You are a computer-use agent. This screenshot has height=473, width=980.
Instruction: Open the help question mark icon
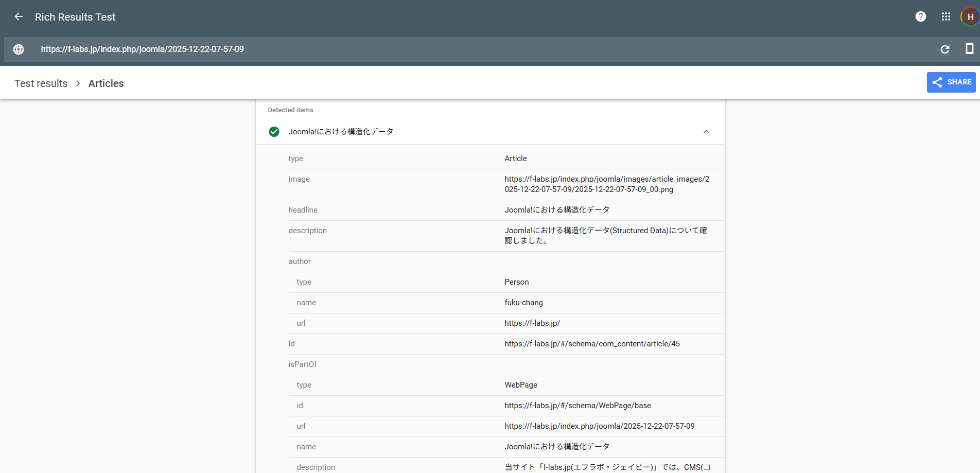click(x=920, y=17)
